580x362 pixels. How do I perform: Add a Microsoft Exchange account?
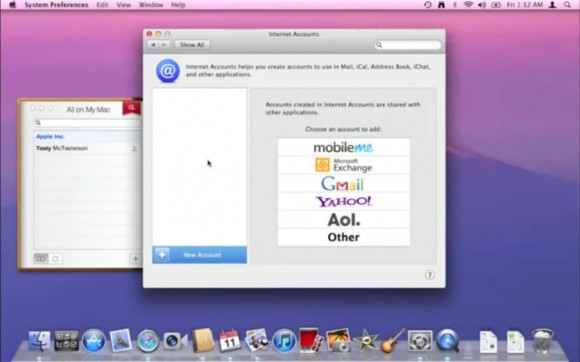coord(344,165)
